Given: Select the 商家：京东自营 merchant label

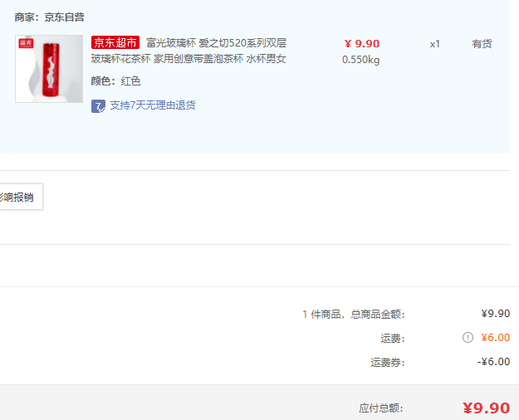Looking at the screenshot, I should [x=49, y=17].
